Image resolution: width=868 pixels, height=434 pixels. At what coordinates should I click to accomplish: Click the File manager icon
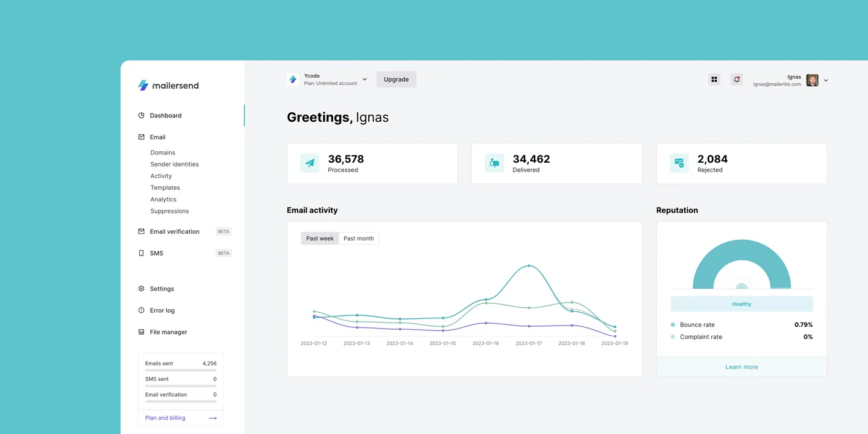point(141,332)
